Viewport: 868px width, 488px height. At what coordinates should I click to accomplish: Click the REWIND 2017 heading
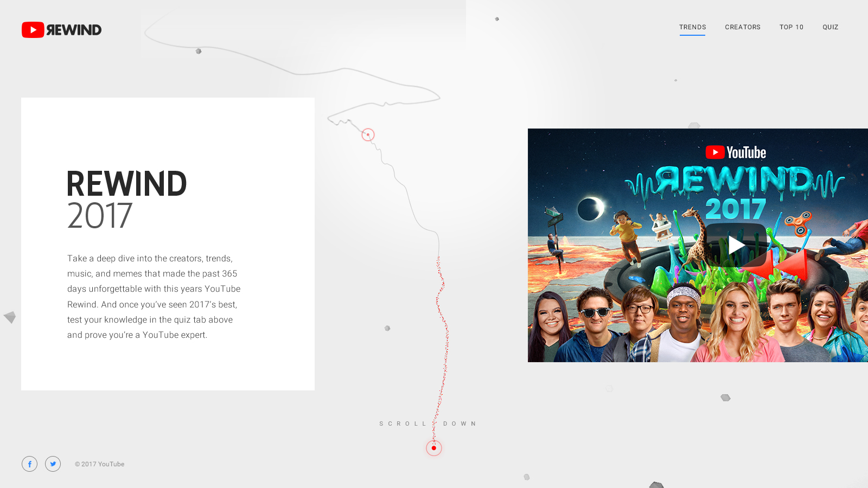[127, 200]
